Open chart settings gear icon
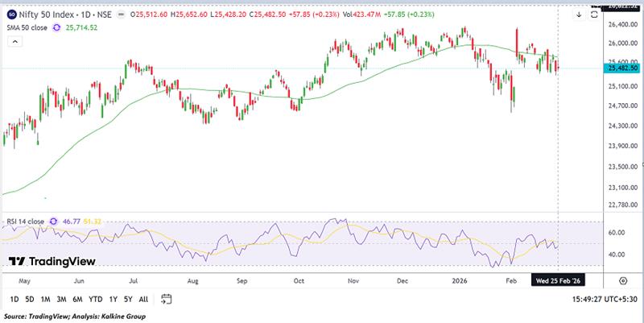This screenshot has width=644, height=323. [623, 280]
